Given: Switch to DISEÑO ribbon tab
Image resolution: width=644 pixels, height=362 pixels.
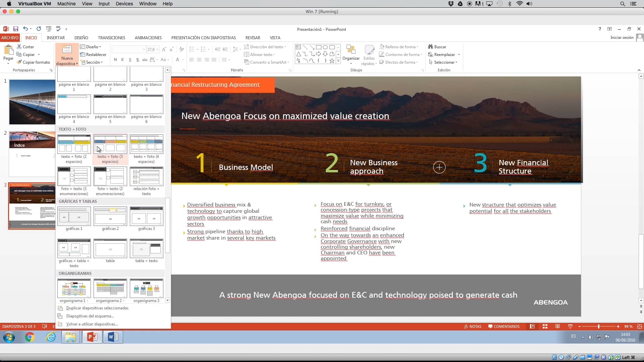Looking at the screenshot, I should tap(81, 38).
